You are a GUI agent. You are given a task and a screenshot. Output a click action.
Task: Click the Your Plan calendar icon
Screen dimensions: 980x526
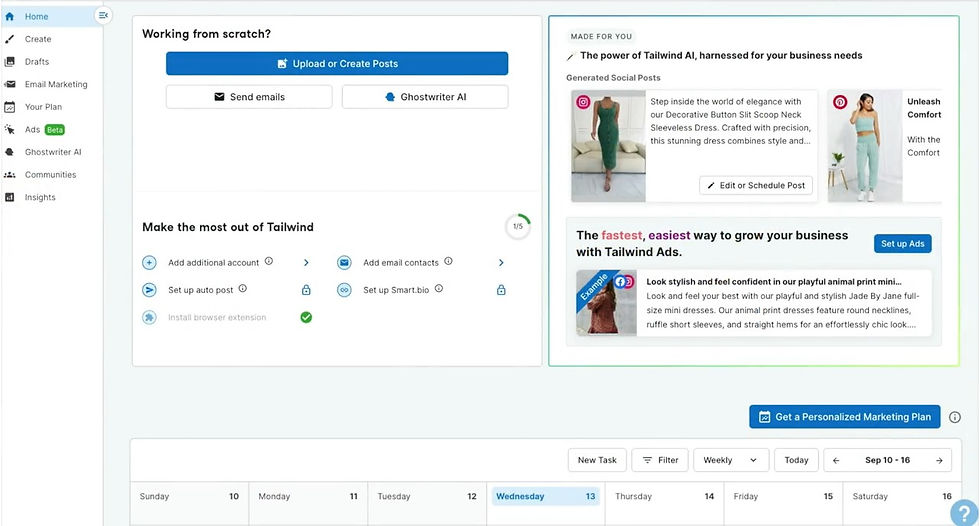(x=9, y=107)
